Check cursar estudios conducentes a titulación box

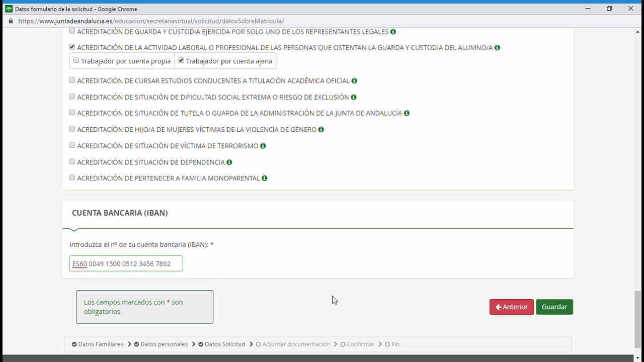72,80
